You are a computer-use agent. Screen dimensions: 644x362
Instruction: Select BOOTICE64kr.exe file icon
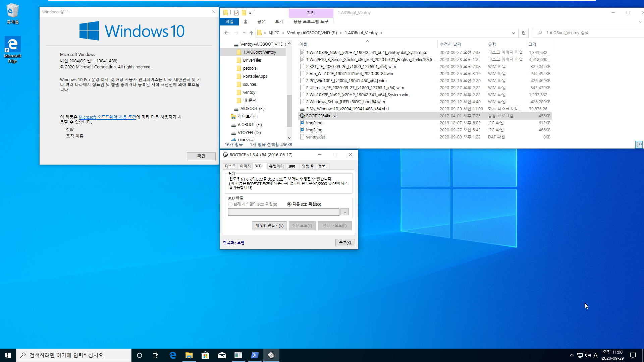pyautogui.click(x=302, y=116)
